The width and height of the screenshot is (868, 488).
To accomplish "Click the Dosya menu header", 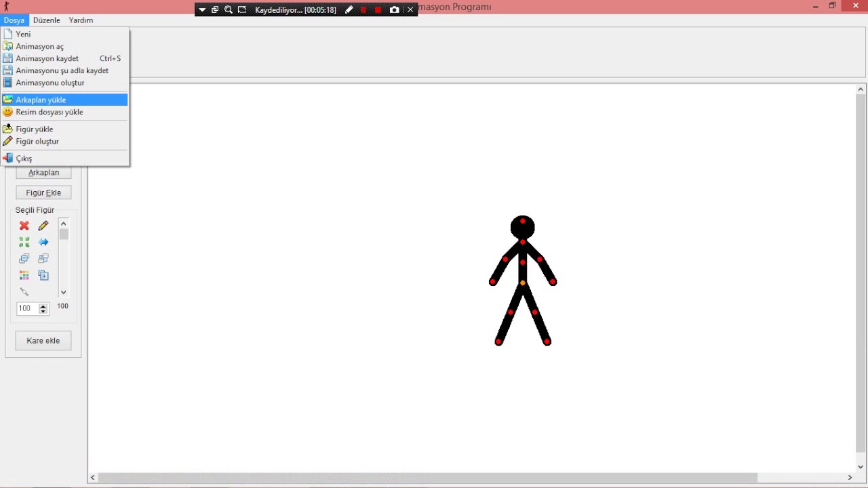I will coord(14,20).
